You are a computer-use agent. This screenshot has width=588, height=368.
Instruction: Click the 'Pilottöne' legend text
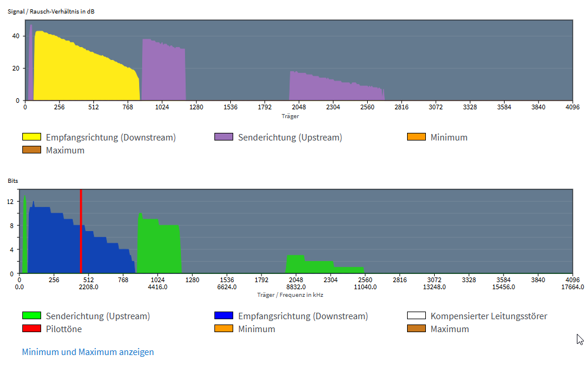[x=64, y=329]
